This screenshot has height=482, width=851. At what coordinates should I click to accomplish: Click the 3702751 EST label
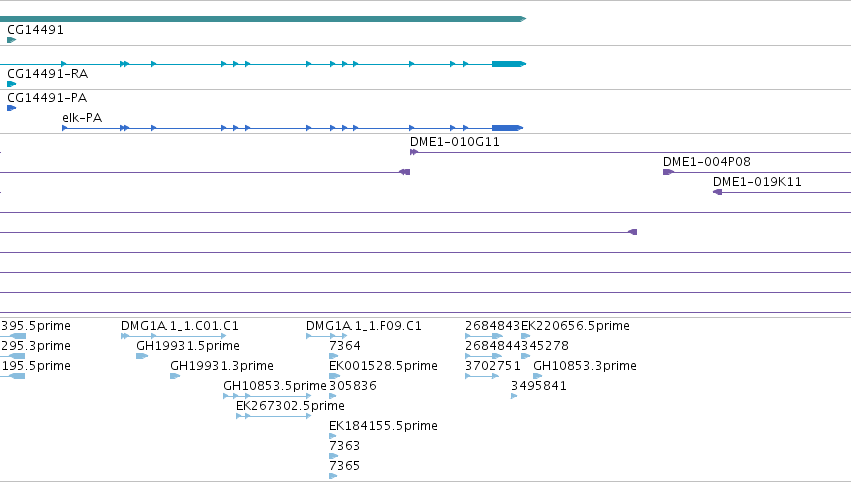pyautogui.click(x=492, y=366)
